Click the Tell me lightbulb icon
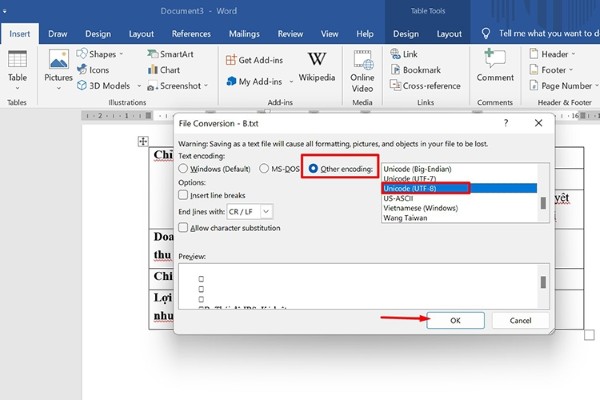This screenshot has height=400, width=600. 486,34
